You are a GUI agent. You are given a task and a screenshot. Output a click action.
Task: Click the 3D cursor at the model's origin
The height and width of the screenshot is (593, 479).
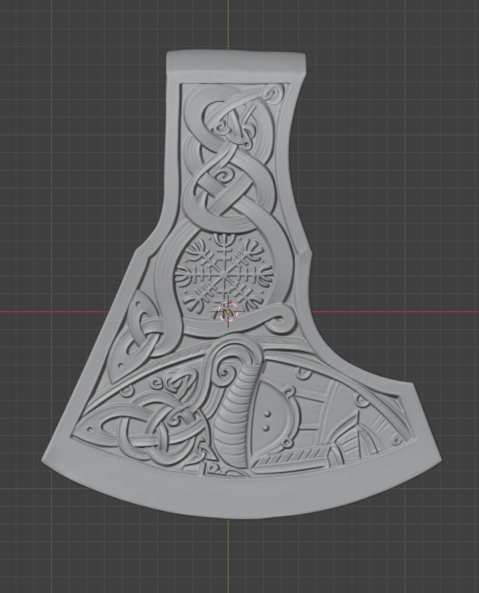click(x=228, y=312)
